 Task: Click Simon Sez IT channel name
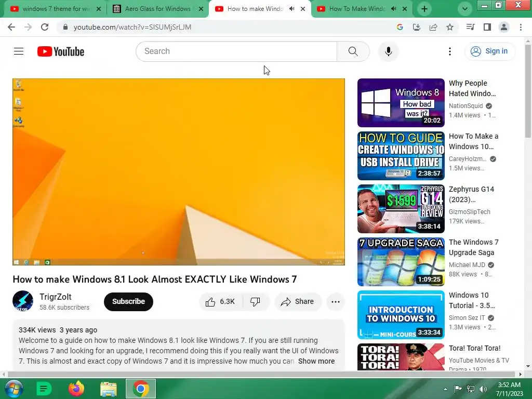[467, 318]
